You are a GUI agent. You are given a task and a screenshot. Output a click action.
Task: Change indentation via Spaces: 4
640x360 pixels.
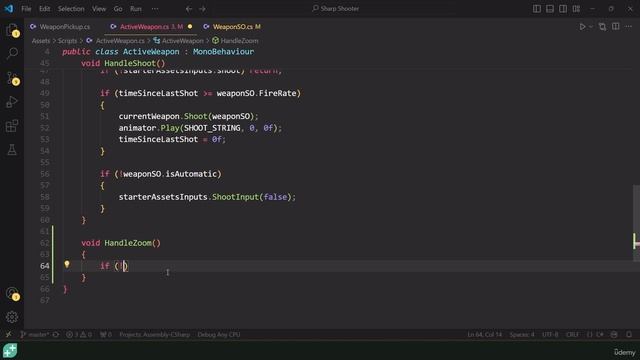522,334
